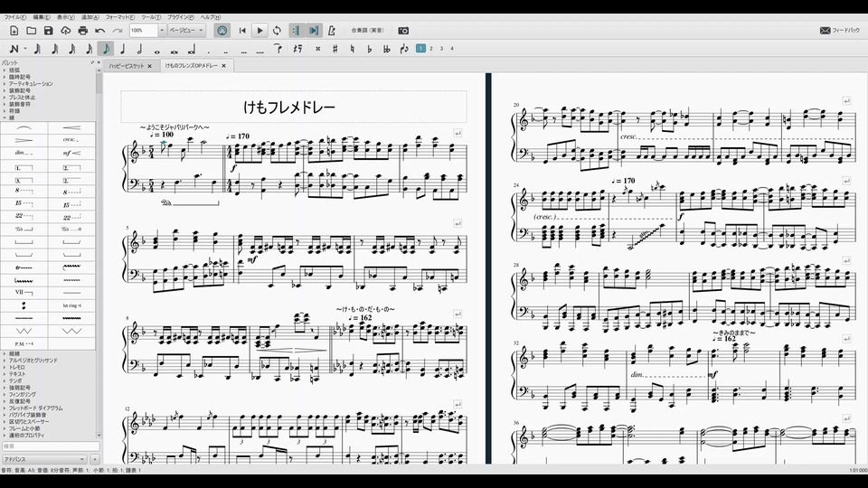Apply double flat accidental
Viewport: 868px width, 488px height.
[386, 49]
